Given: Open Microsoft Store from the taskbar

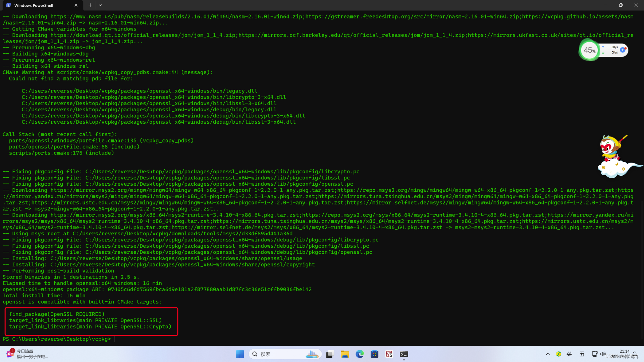Looking at the screenshot, I should point(374,354).
